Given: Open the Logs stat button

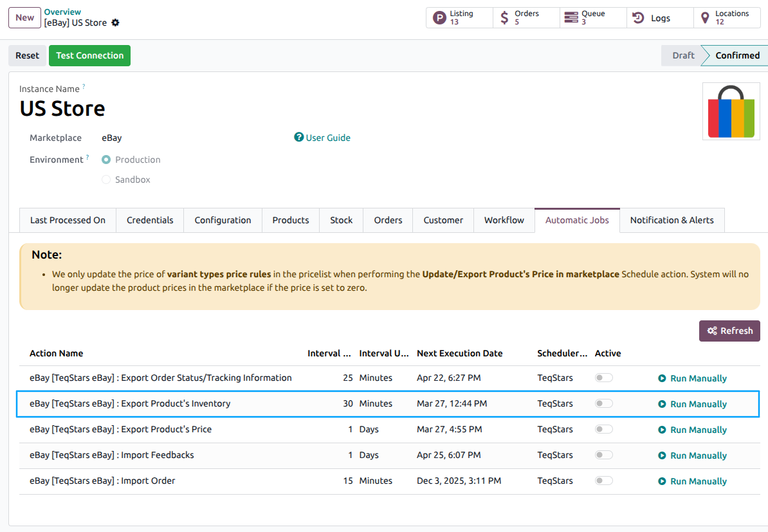Looking at the screenshot, I should [x=660, y=17].
